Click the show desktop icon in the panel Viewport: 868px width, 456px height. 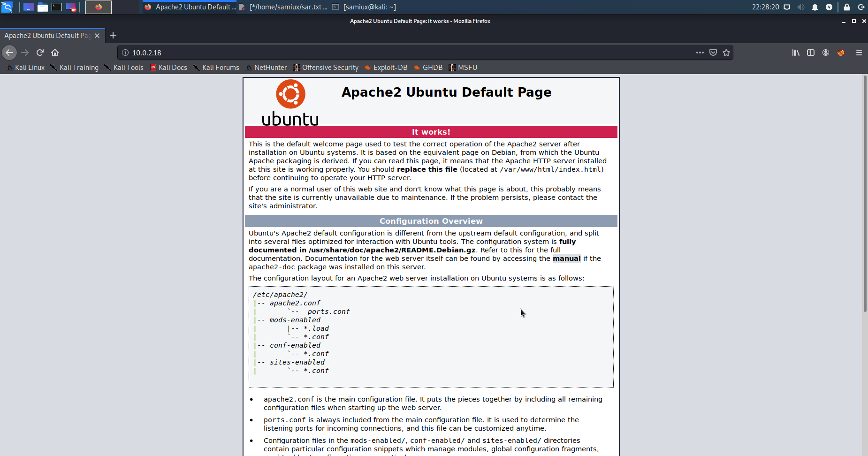[29, 7]
